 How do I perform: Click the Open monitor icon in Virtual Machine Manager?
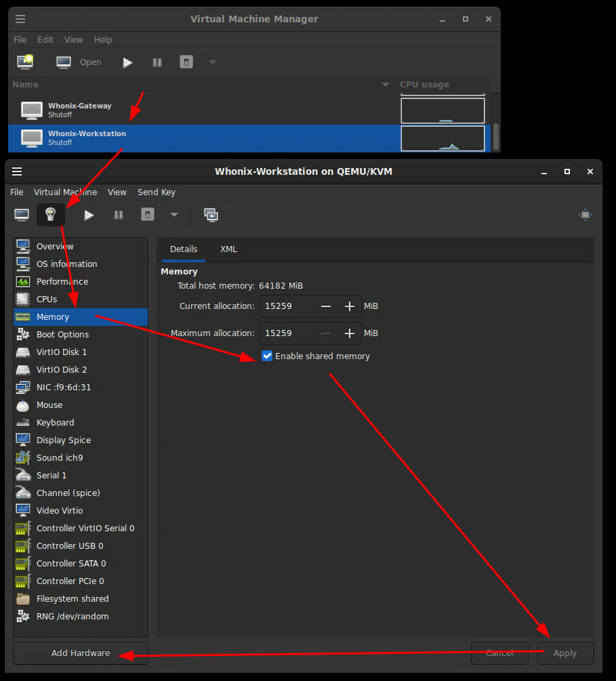click(x=64, y=62)
